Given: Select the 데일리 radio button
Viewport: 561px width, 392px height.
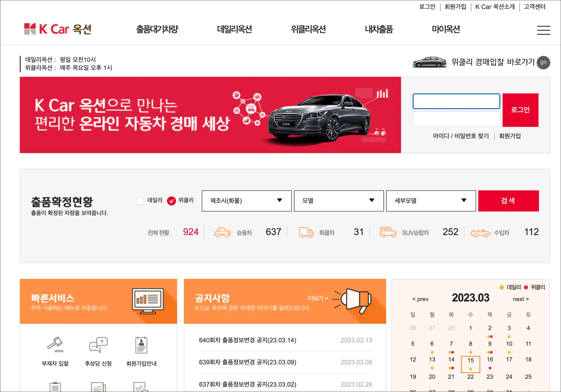Looking at the screenshot, I should point(140,201).
